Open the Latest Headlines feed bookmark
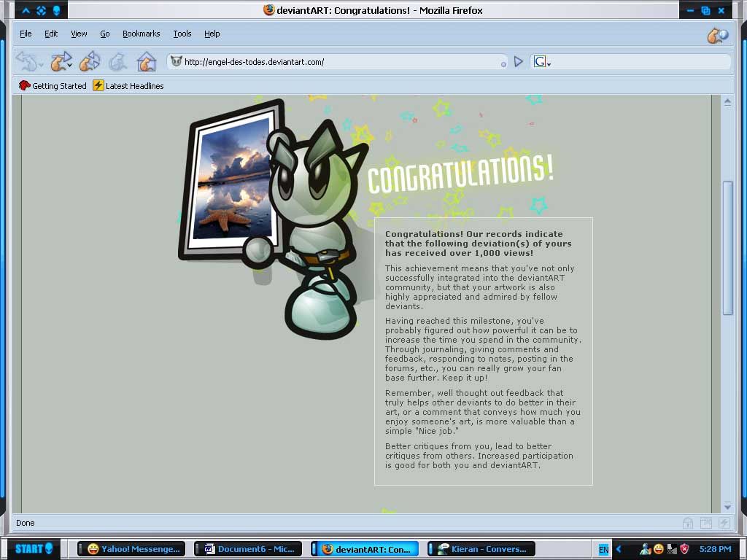The height and width of the screenshot is (560, 747). (128, 86)
